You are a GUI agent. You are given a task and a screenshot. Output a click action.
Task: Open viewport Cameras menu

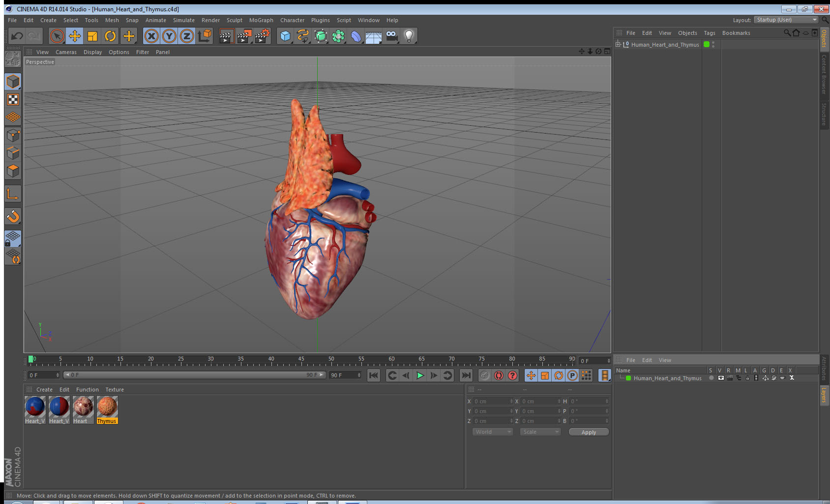[x=66, y=52]
